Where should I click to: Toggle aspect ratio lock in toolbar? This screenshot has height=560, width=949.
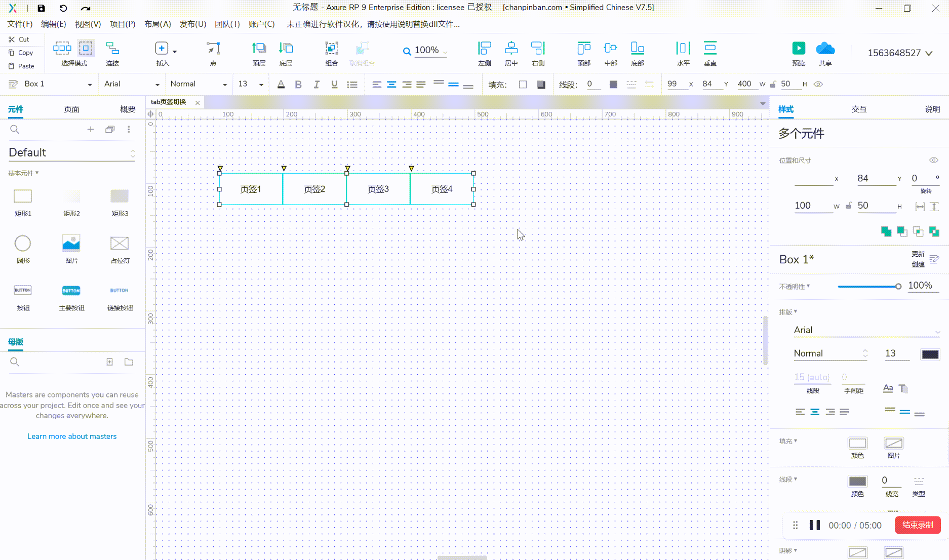pyautogui.click(x=773, y=85)
